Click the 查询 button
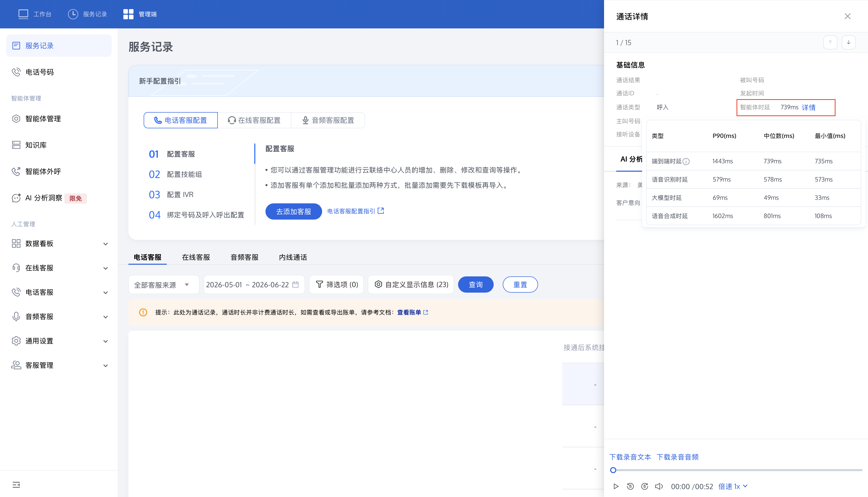868x497 pixels. point(476,285)
